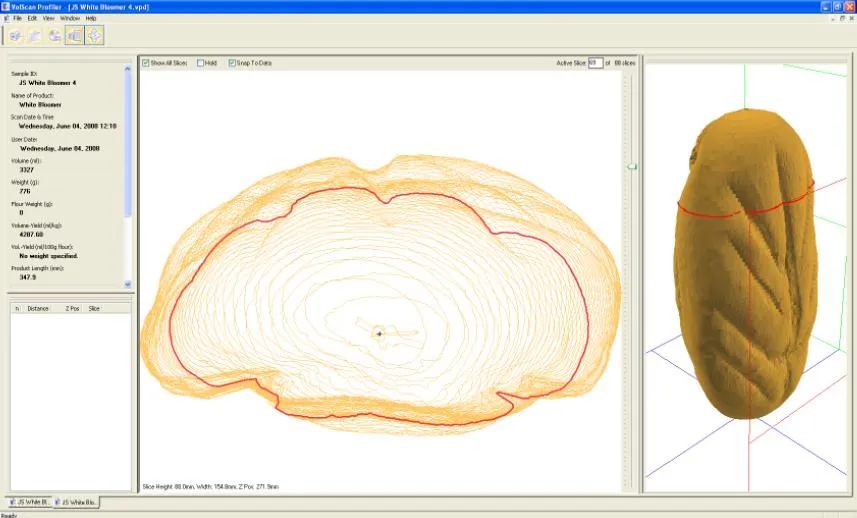Switch to the first JS White Bloomer tab
The width and height of the screenshot is (857, 518).
pyautogui.click(x=28, y=502)
